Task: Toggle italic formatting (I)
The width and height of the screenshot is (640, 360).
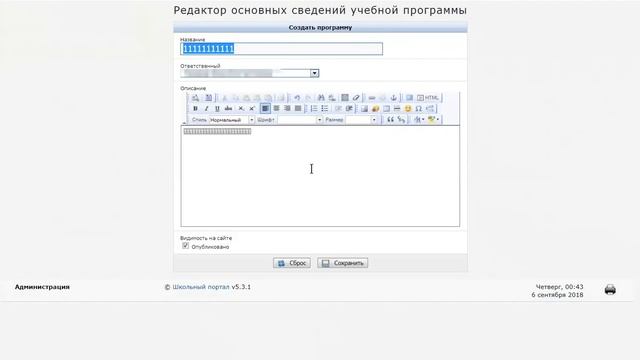Action: 206,109
